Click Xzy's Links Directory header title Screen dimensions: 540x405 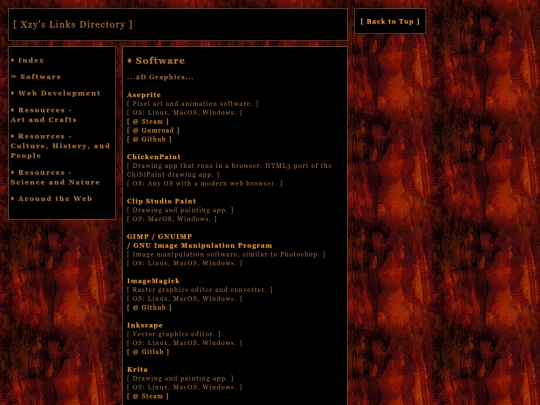[73, 24]
